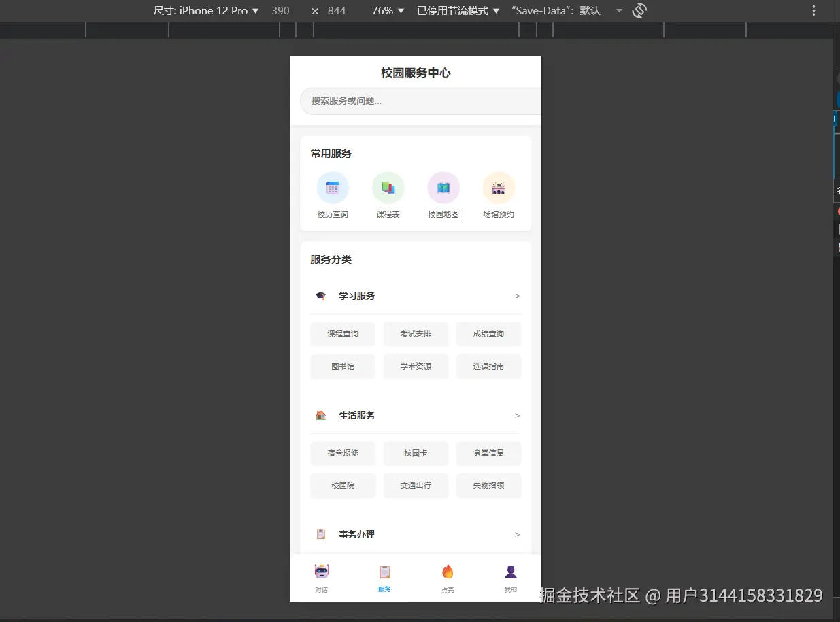Screen dimensions: 840x622
Task: Click the 事务办理 category title
Action: 357,534
